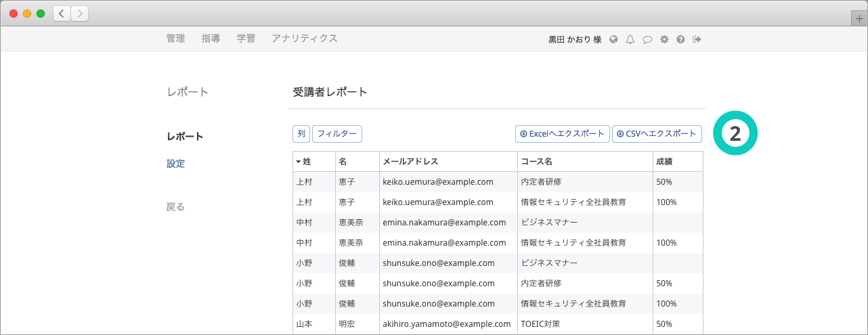Viewport: 868px width, 335px height.
Task: Open the アナリティクス menu
Action: click(304, 39)
